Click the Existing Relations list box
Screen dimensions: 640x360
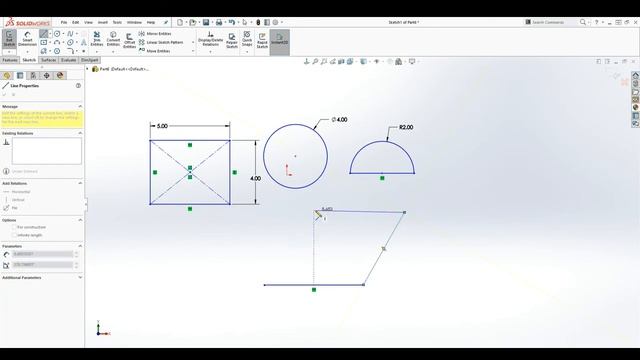(x=47, y=151)
